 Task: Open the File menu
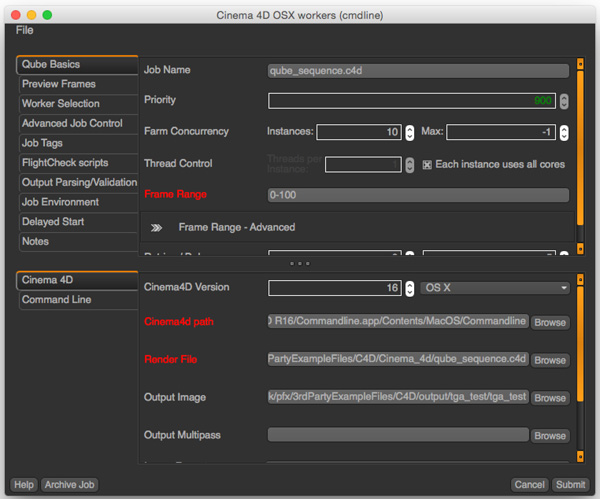coord(24,30)
